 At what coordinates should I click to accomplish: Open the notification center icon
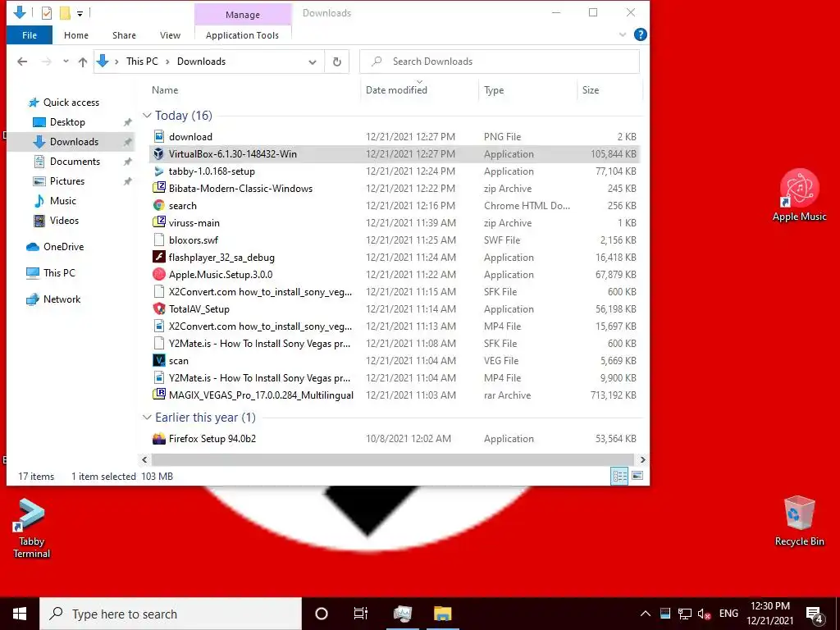815,615
